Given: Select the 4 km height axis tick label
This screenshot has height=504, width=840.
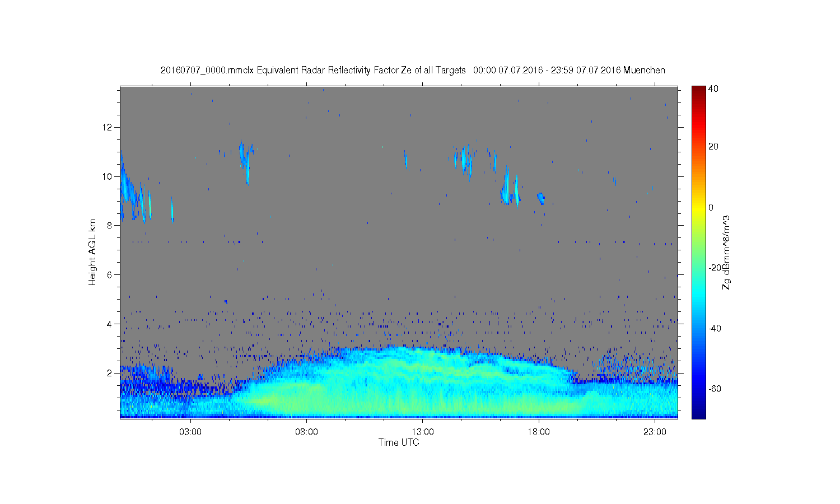Looking at the screenshot, I should coord(110,324).
